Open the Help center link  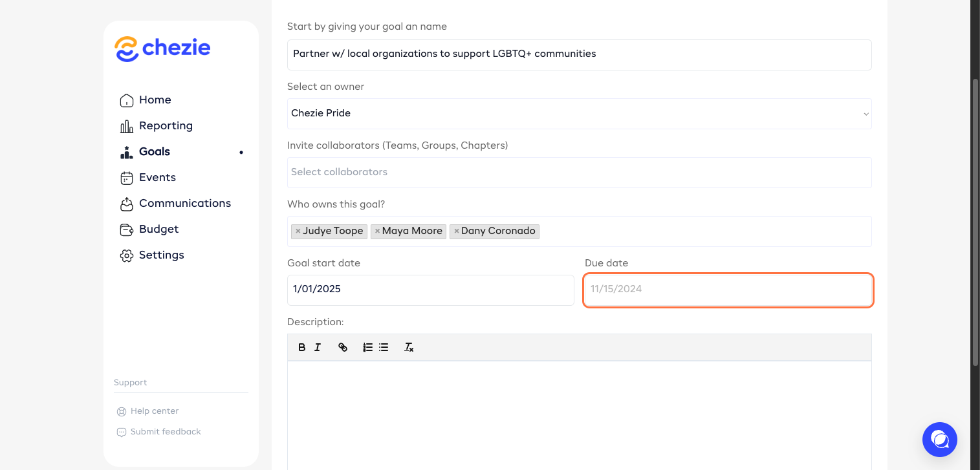coord(154,411)
